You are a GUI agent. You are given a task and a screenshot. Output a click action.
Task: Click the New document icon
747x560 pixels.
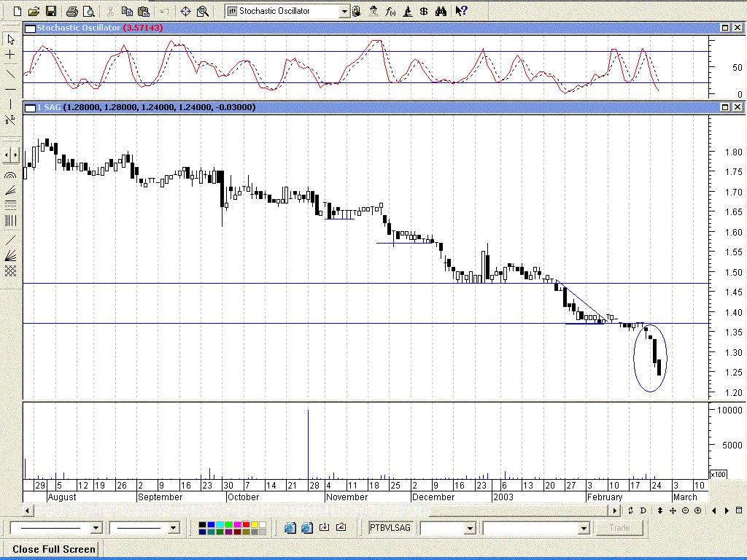click(x=18, y=11)
